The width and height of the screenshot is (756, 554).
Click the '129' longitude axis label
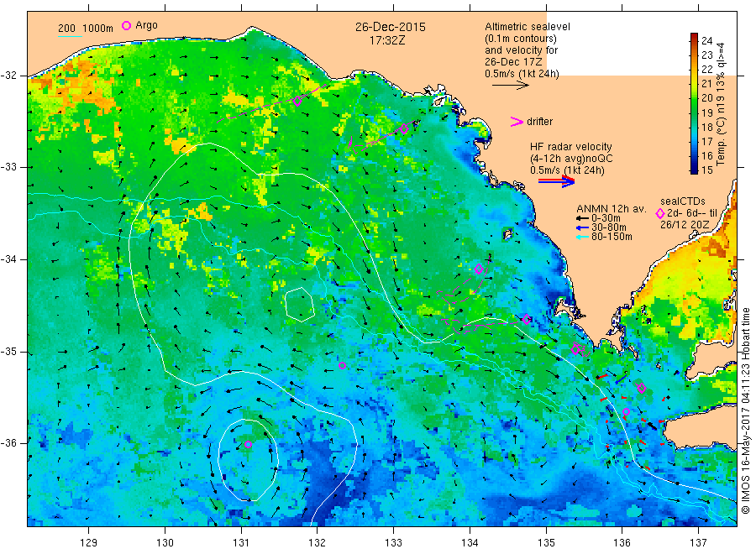click(x=89, y=543)
